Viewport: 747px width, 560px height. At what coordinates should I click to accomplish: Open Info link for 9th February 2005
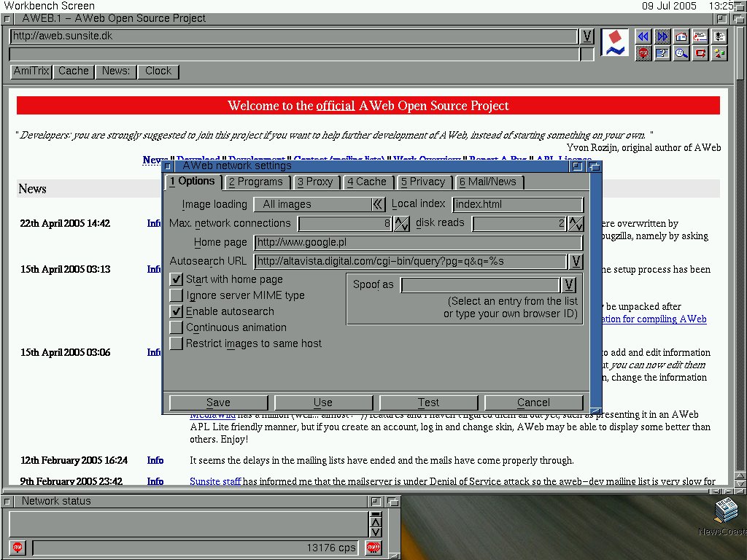155,481
